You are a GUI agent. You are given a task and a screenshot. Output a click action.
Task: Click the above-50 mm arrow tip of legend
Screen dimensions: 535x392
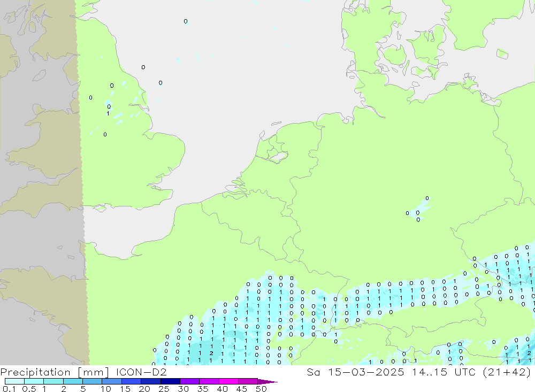[267, 381]
